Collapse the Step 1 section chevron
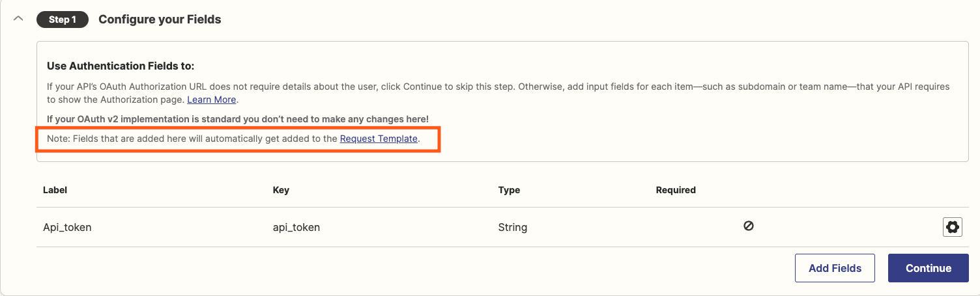Image resolution: width=980 pixels, height=296 pixels. pos(18,19)
